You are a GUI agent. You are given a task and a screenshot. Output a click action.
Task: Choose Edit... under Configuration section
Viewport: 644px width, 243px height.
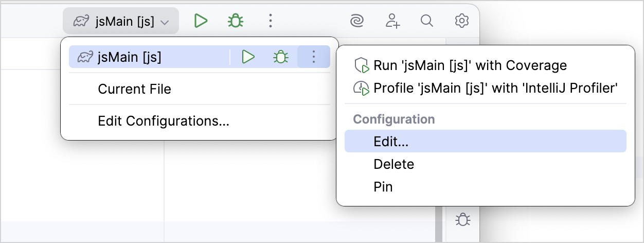coord(391,142)
